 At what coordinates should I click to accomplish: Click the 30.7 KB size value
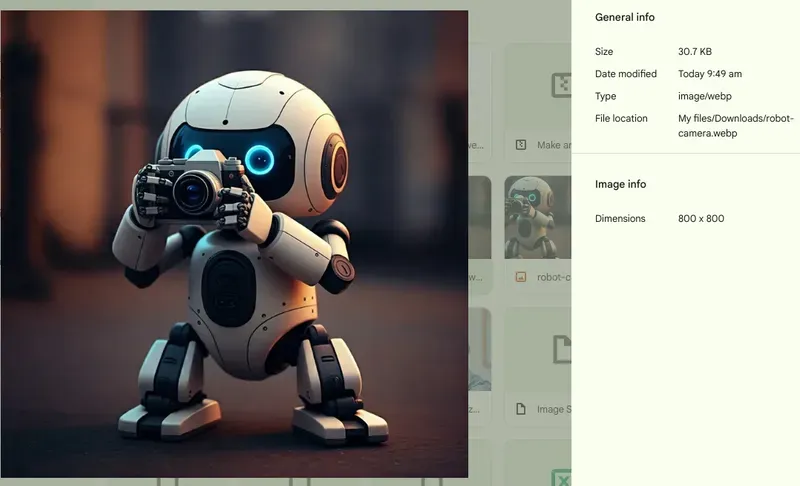[x=697, y=51]
